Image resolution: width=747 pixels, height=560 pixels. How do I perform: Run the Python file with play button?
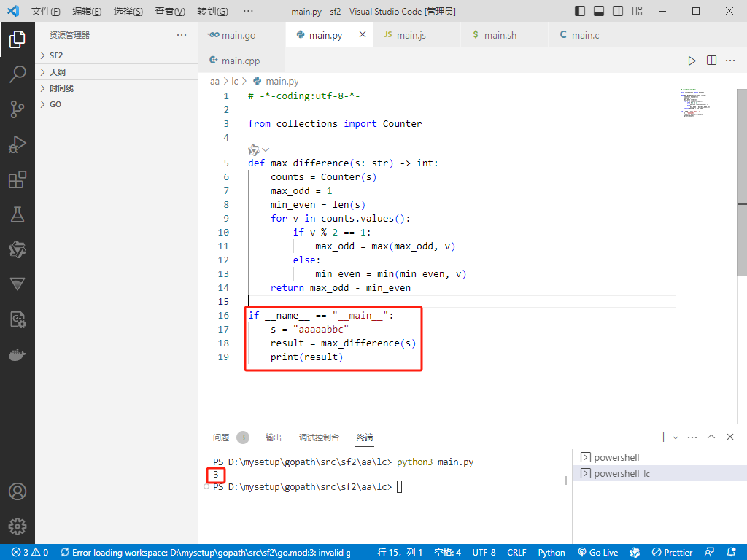coord(692,61)
